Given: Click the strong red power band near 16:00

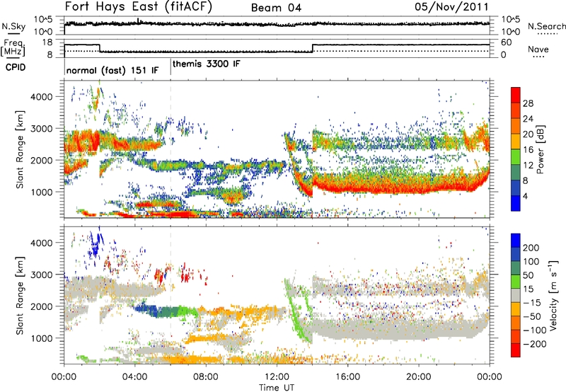Looking at the screenshot, I should point(347,188).
